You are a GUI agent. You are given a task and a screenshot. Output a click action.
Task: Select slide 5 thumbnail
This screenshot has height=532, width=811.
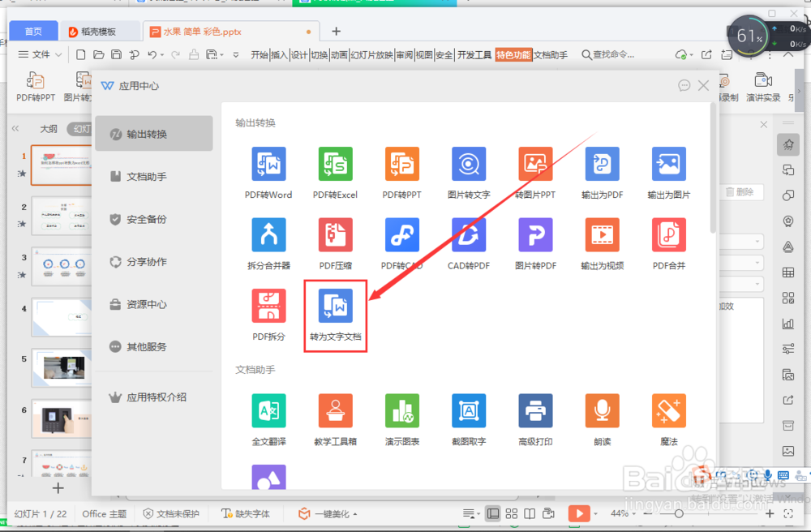(62, 367)
